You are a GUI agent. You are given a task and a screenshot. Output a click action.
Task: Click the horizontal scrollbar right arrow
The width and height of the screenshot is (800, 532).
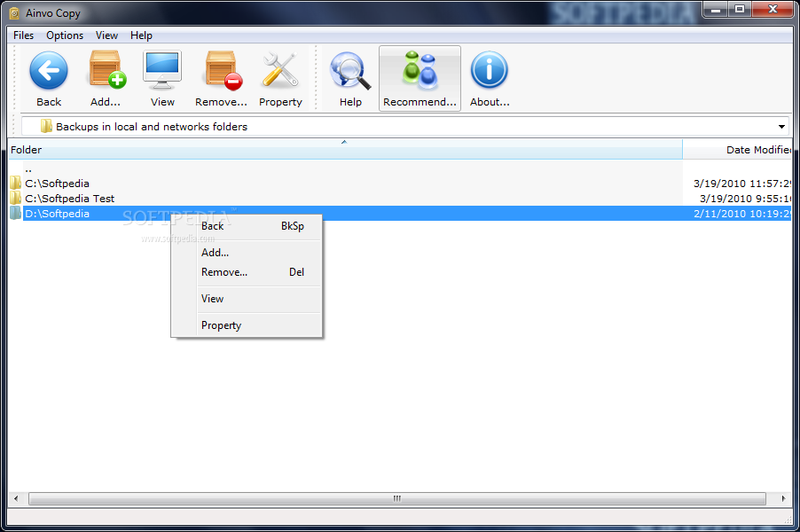tap(784, 498)
